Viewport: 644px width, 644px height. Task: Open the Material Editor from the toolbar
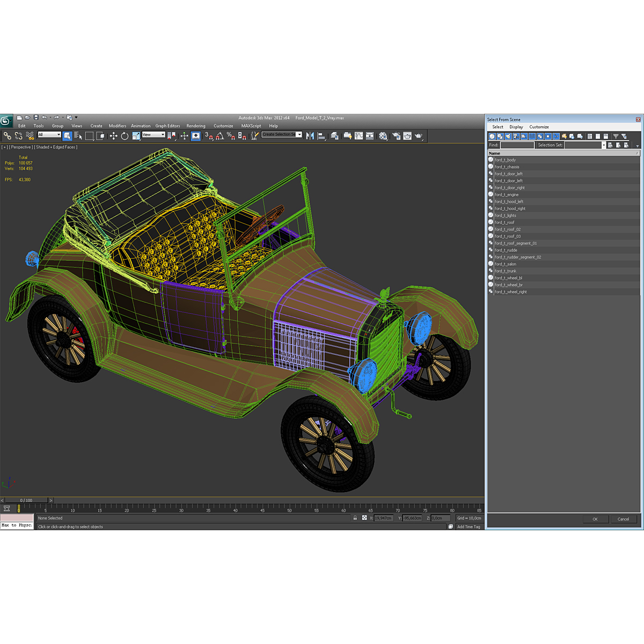[x=383, y=136]
